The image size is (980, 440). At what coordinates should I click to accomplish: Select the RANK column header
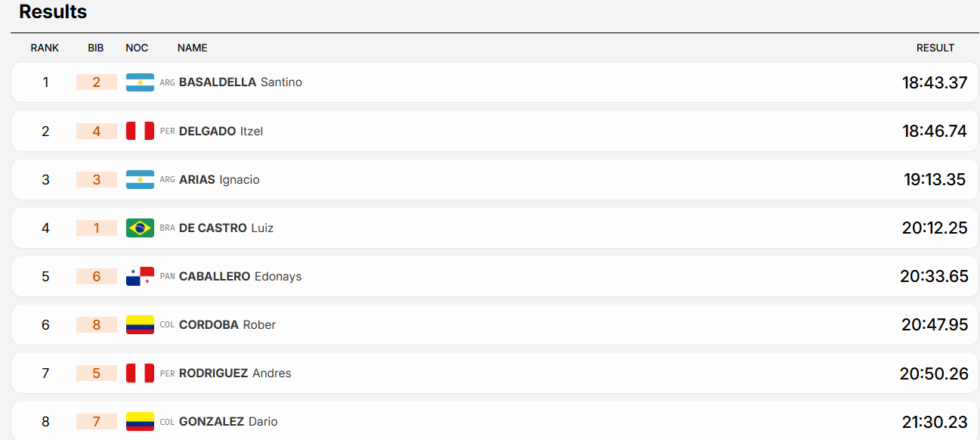tap(45, 48)
